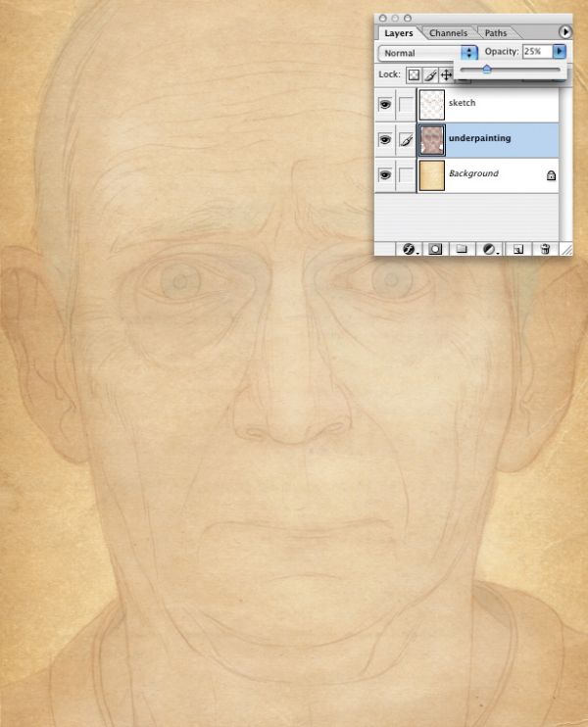Create a new layer group folder
This screenshot has width=588, height=727.
[461, 250]
